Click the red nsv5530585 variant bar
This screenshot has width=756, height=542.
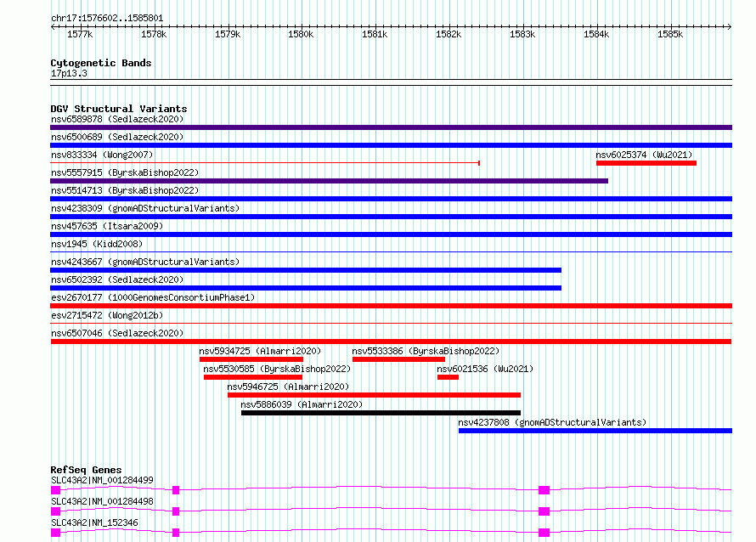pyautogui.click(x=253, y=377)
